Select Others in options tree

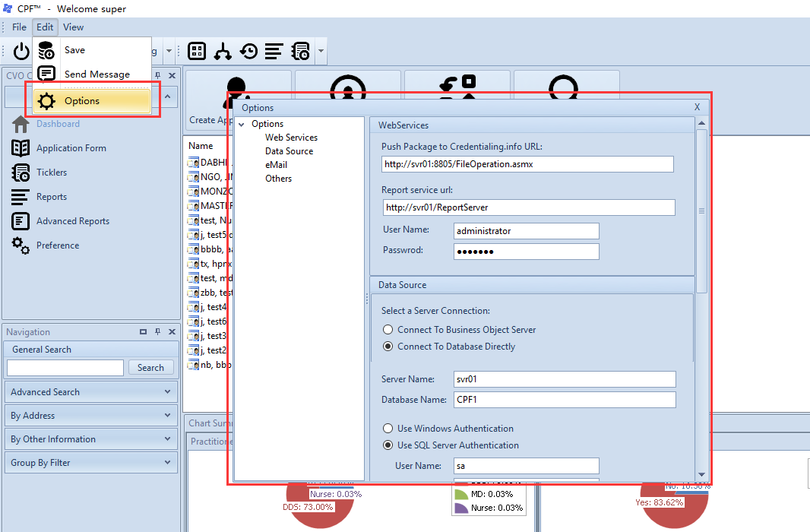point(278,179)
